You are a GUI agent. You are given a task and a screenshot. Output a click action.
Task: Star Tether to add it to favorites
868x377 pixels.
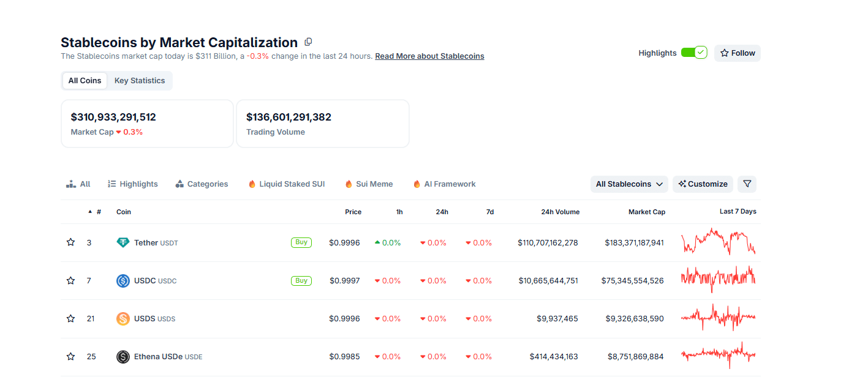pos(70,242)
